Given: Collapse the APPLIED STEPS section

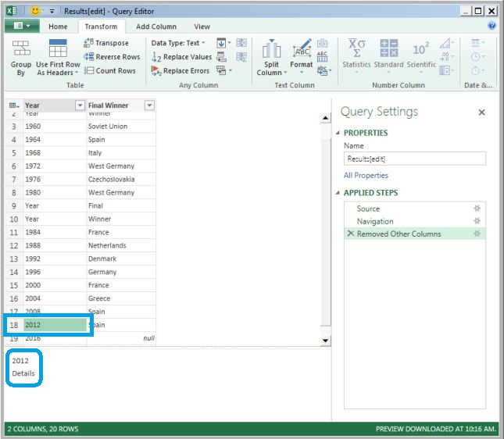Looking at the screenshot, I should (x=338, y=193).
